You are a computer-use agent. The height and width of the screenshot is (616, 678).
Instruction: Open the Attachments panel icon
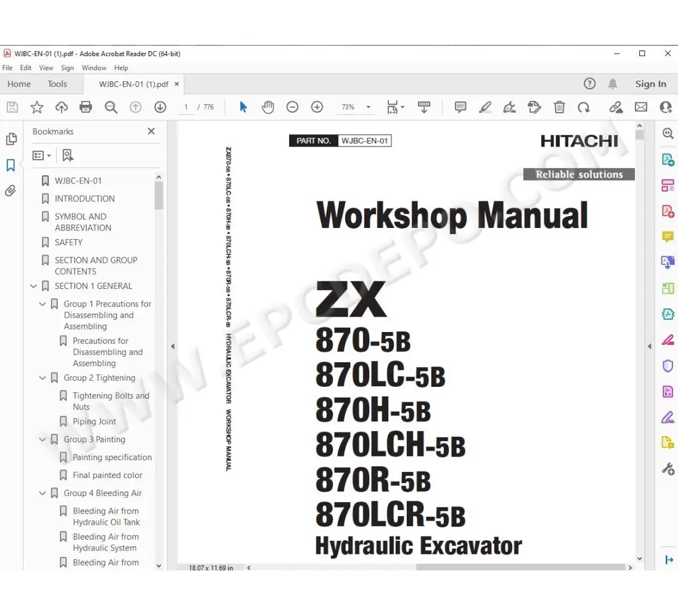click(11, 190)
